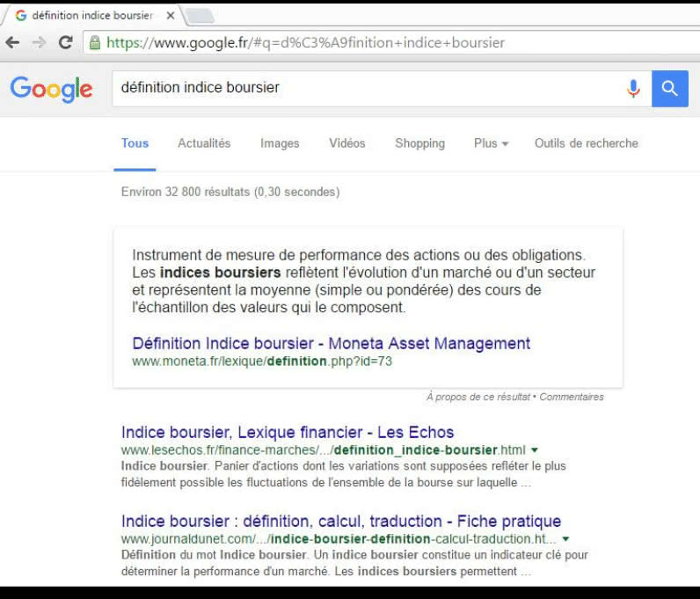Switch to Actualités tab
This screenshot has width=700, height=599.
coord(204,143)
